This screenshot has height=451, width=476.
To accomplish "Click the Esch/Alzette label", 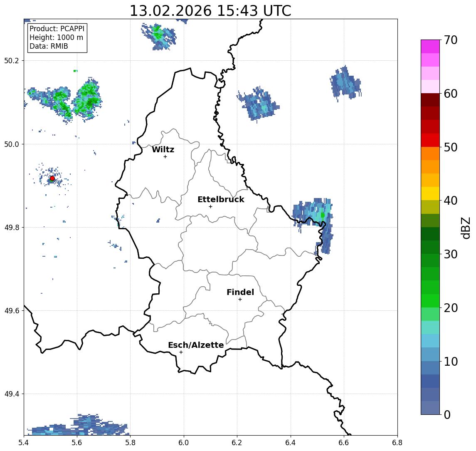I will [196, 345].
